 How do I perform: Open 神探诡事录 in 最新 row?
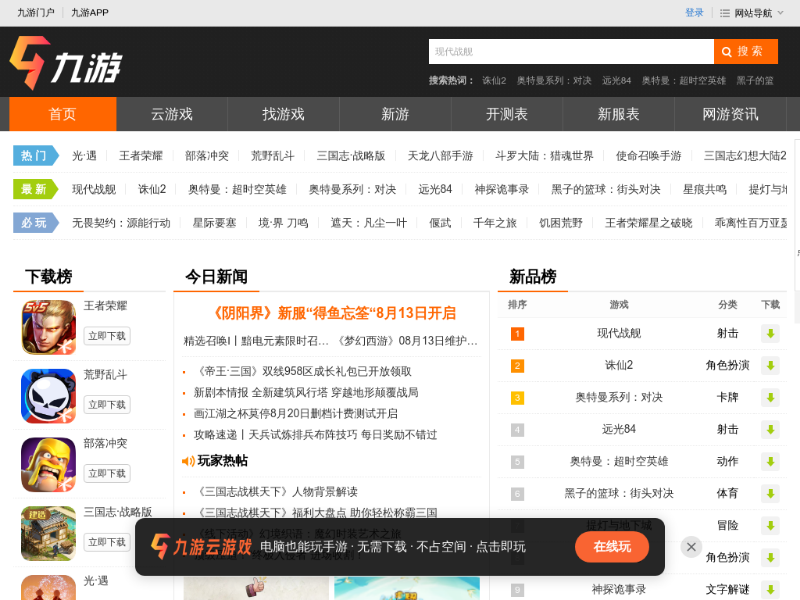point(502,189)
